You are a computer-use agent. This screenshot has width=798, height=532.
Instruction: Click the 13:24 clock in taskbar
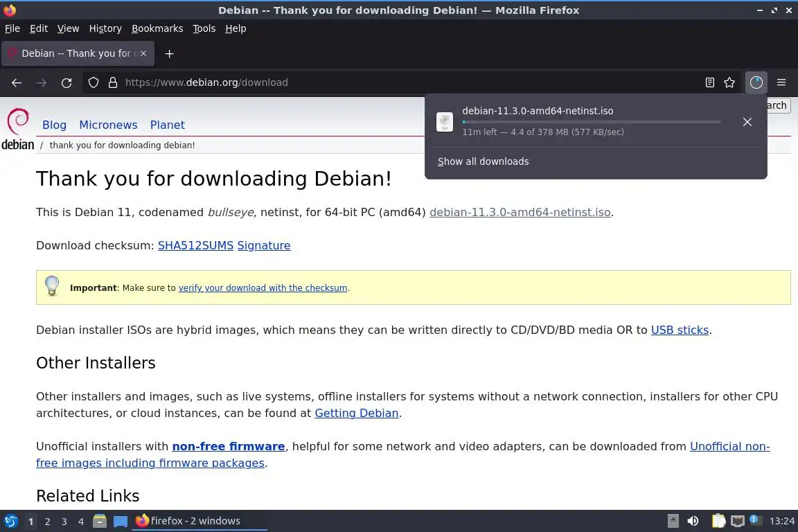coord(781,521)
